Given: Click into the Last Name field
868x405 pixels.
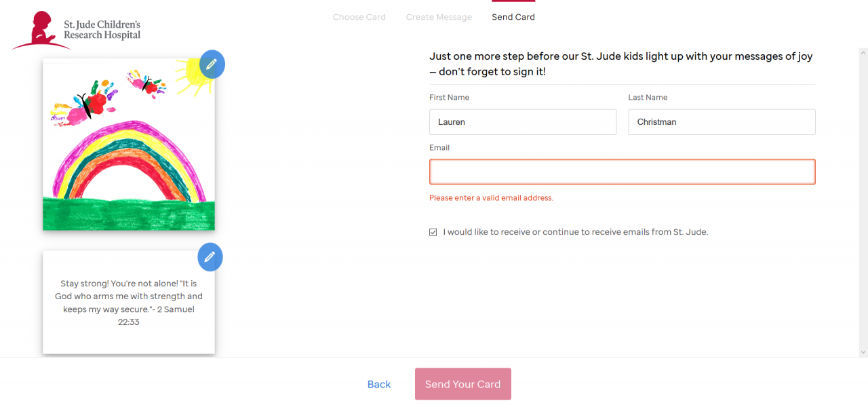Looking at the screenshot, I should [x=722, y=122].
